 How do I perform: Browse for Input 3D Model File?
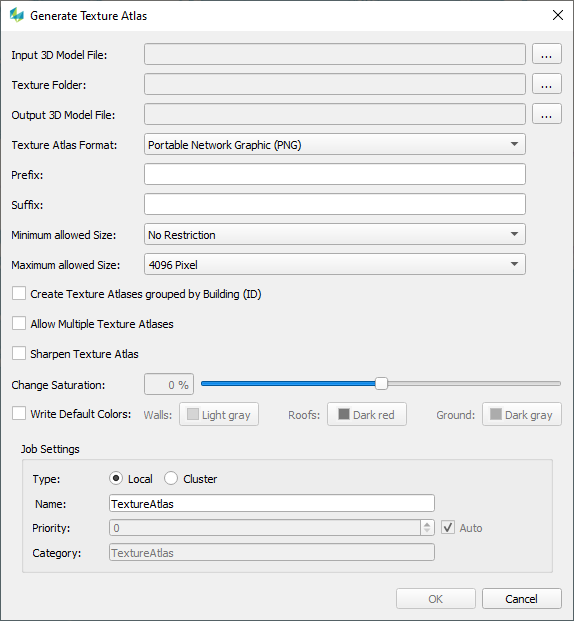pos(546,54)
